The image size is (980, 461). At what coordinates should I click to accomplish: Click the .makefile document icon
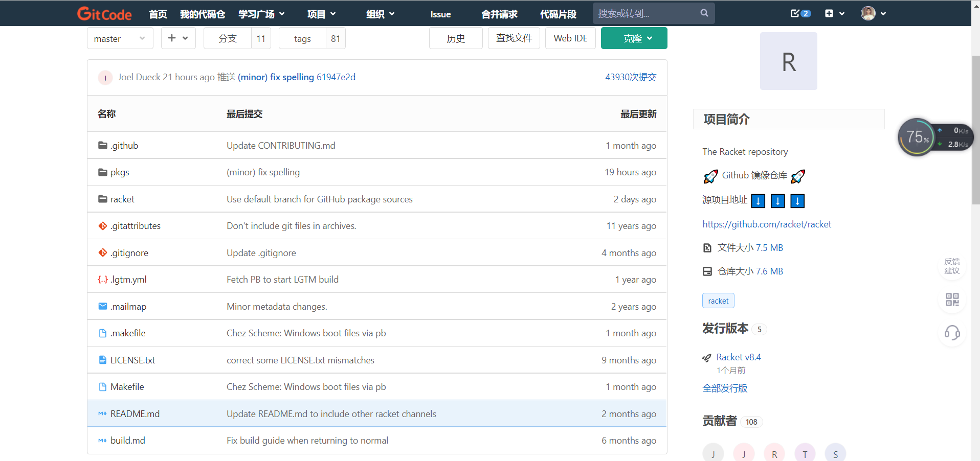103,333
